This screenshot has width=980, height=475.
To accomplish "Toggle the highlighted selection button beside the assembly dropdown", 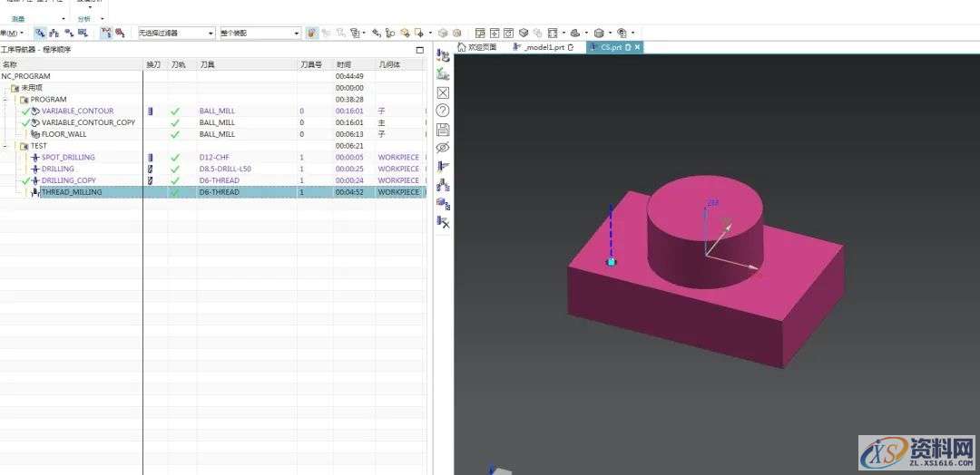I will (x=311, y=34).
